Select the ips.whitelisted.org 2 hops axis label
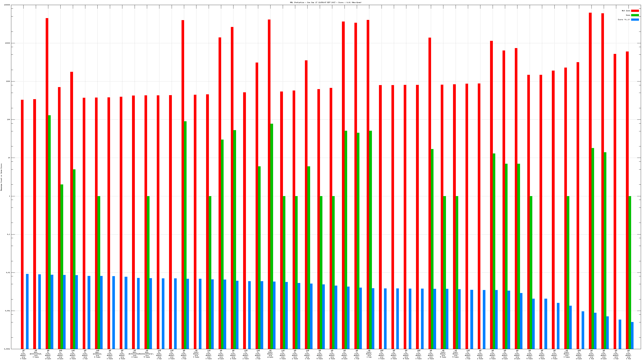644x362 pixels. [134, 354]
